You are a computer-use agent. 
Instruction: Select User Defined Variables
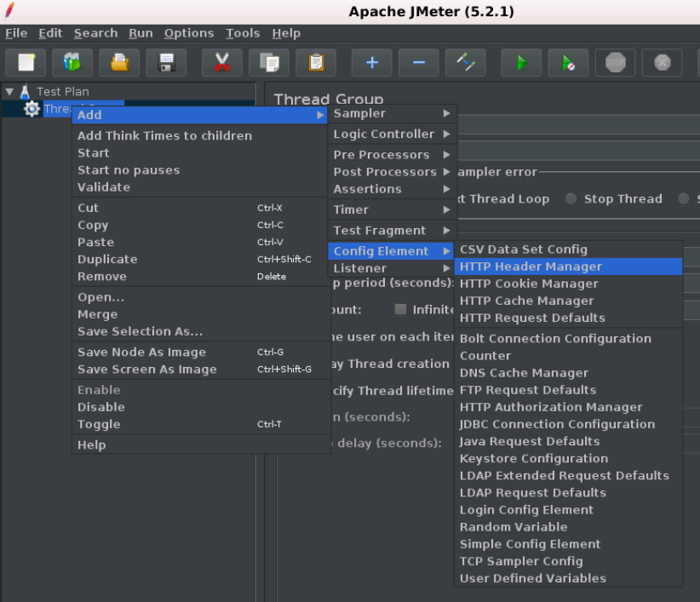click(568, 578)
